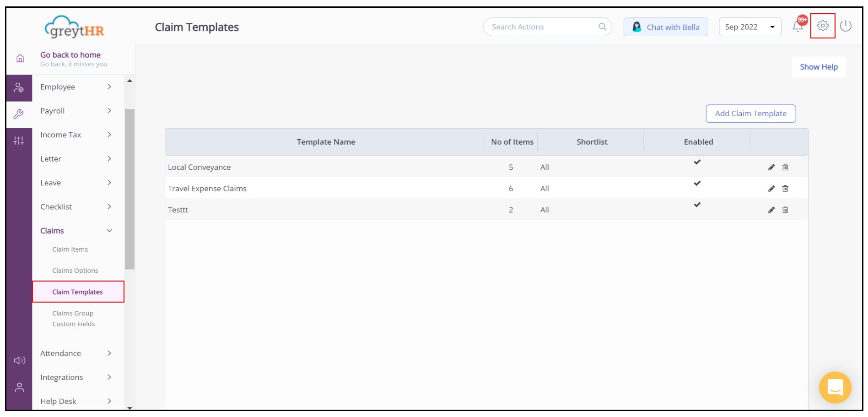The height and width of the screenshot is (417, 868).
Task: Click the power/logout icon
Action: click(846, 26)
